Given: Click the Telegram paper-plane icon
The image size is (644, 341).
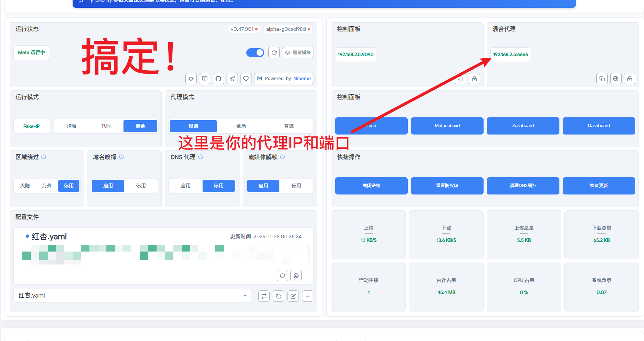Looking at the screenshot, I should pos(232,78).
